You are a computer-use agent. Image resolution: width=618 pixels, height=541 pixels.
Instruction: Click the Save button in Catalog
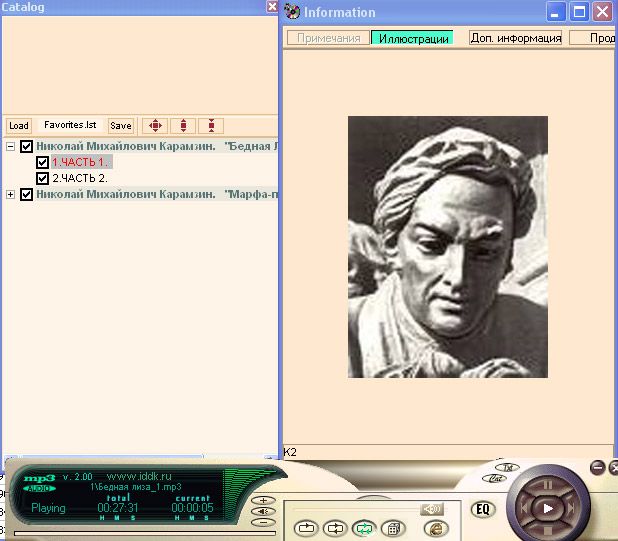[120, 126]
